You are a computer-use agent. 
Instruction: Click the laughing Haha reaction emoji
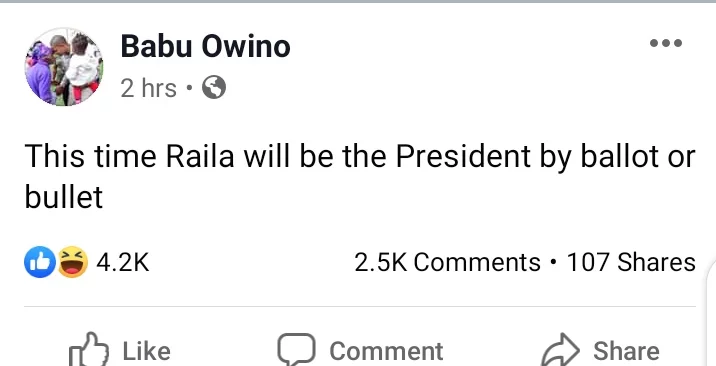[x=73, y=262]
